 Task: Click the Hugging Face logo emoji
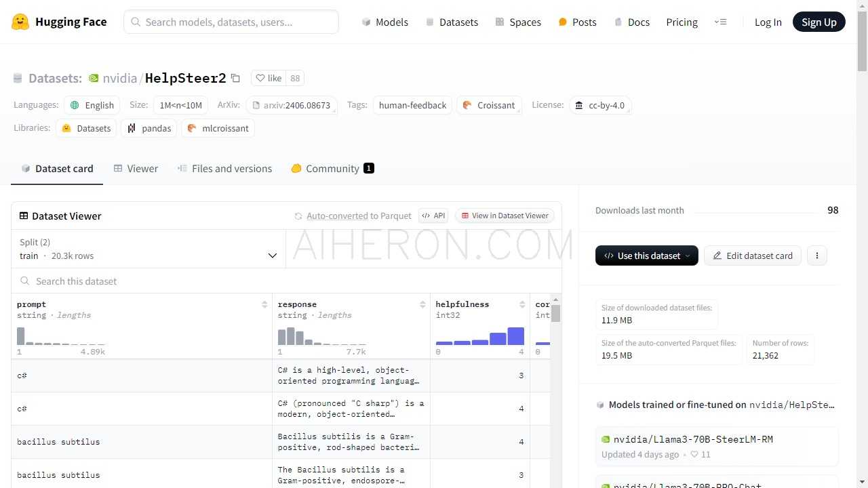tap(20, 22)
